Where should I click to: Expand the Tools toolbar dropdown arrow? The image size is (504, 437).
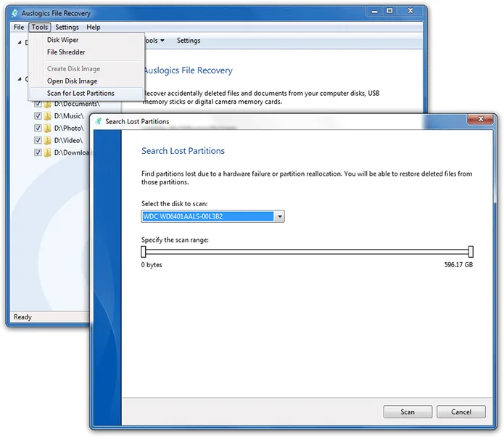point(162,41)
